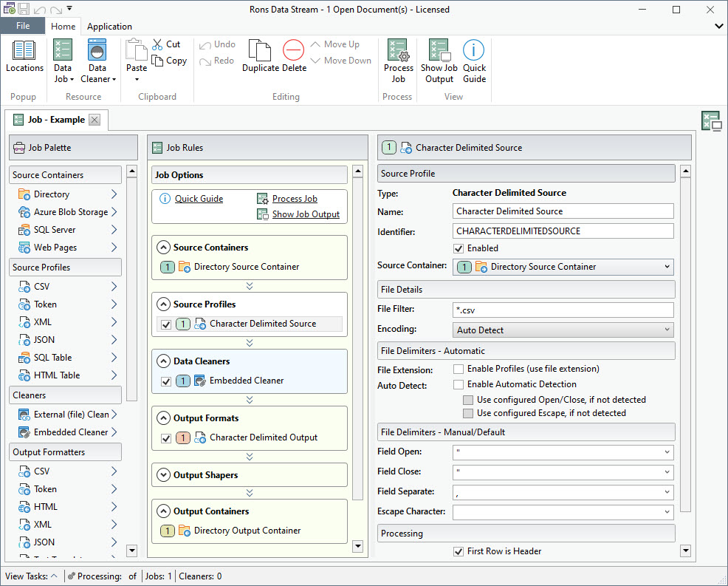The image size is (728, 586).
Task: Select Directory Output Container in Job Rules
Action: pos(247,531)
